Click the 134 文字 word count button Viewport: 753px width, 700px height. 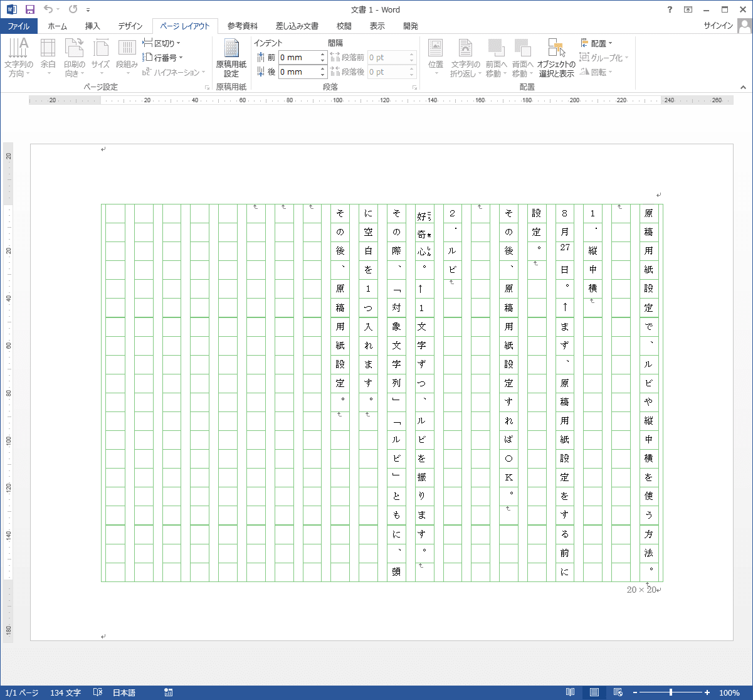[66, 692]
